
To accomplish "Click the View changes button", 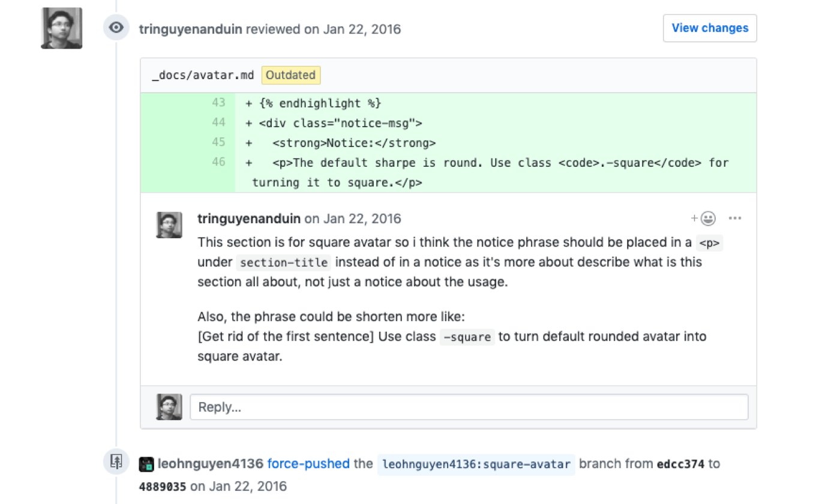I will pyautogui.click(x=710, y=28).
